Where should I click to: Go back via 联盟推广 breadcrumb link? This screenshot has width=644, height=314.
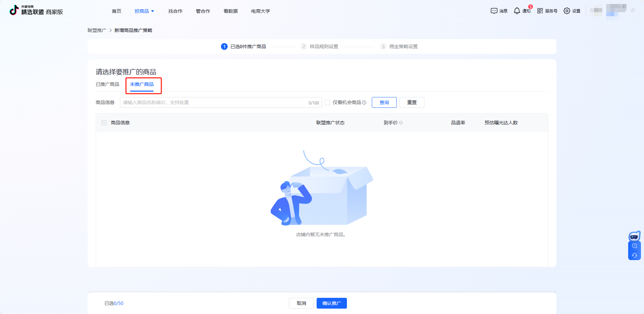[97, 30]
